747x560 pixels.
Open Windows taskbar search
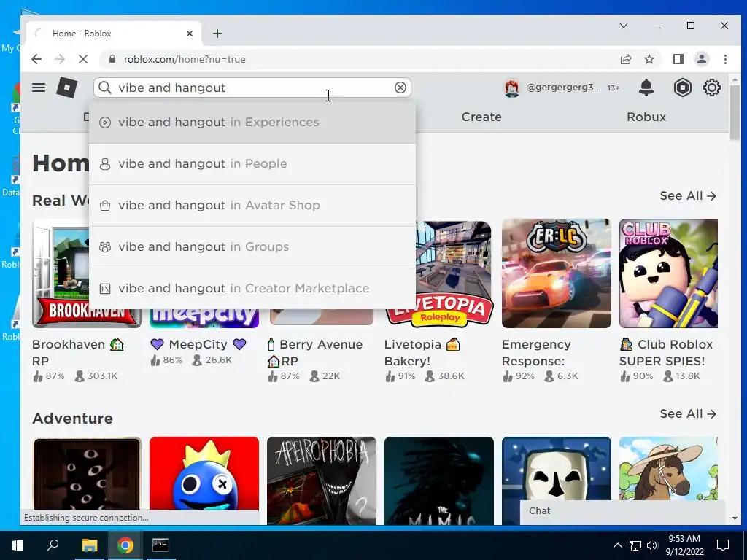tap(53, 545)
